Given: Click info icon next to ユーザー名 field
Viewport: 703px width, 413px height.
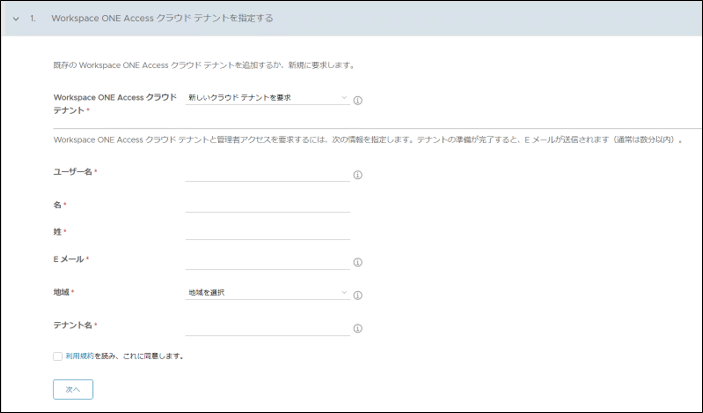Looking at the screenshot, I should [358, 175].
